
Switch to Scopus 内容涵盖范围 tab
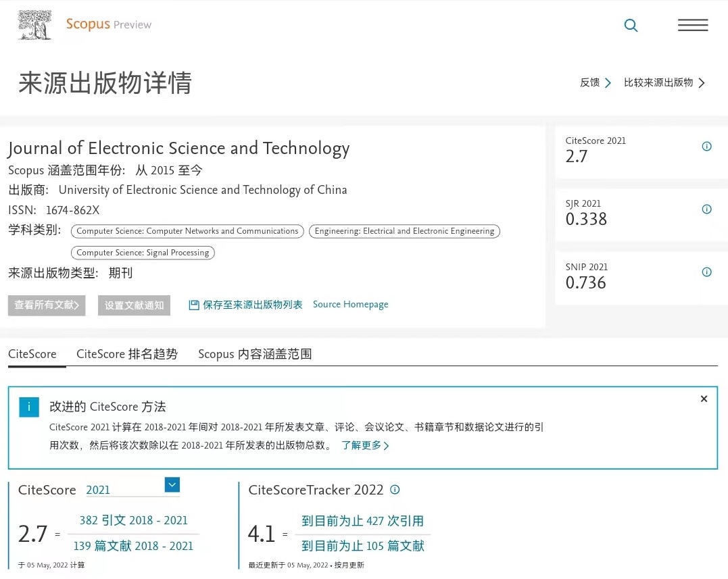click(255, 354)
